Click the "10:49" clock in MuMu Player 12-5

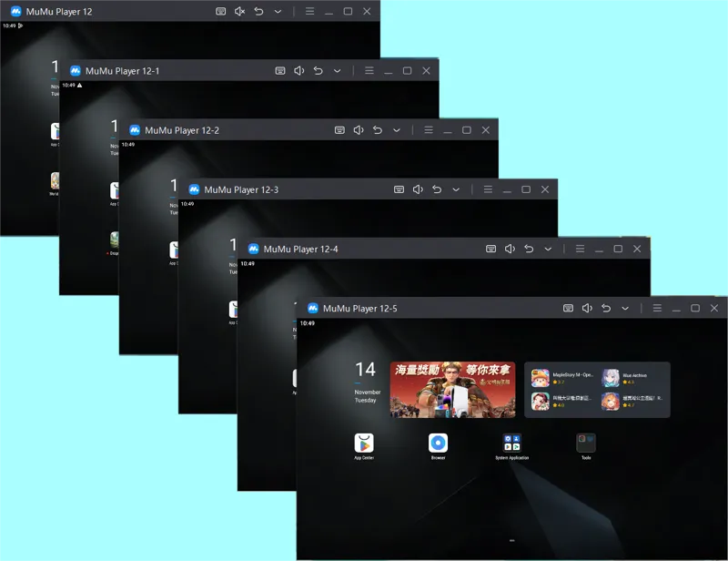point(307,323)
